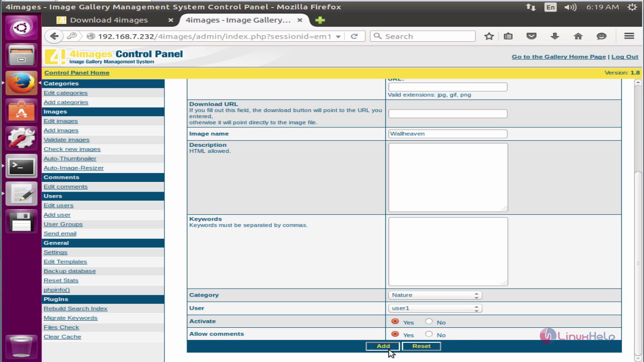Expand the URL bar history dropdown arrow
Screen dimensions: 644x362
[x=338, y=36]
